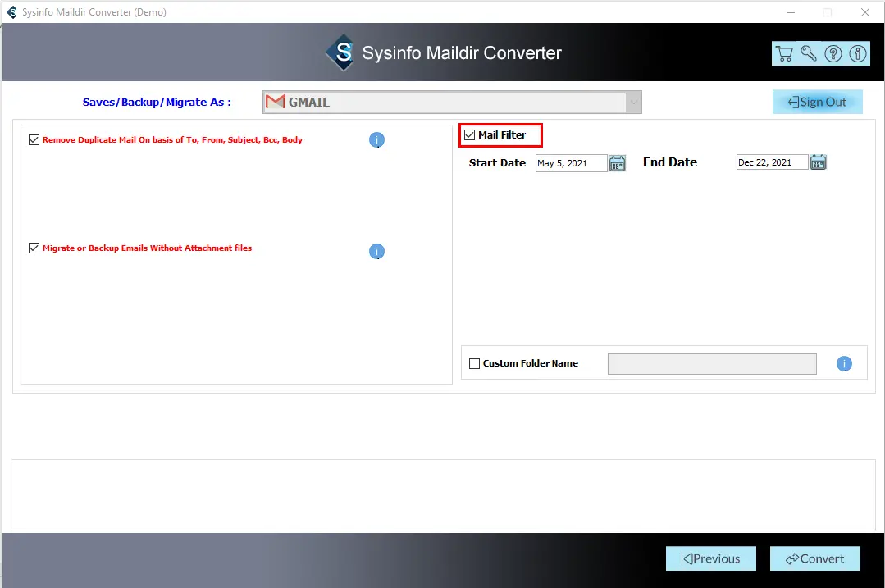Open the Start Date calendar picker

tap(617, 163)
